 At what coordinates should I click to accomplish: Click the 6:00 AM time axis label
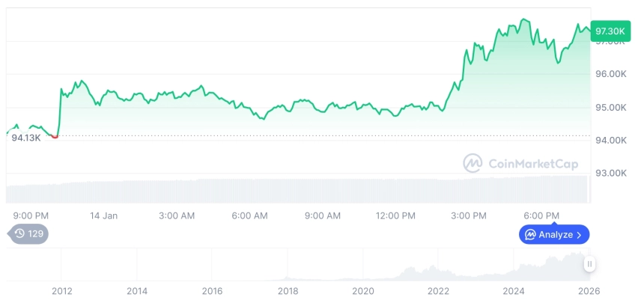click(249, 215)
